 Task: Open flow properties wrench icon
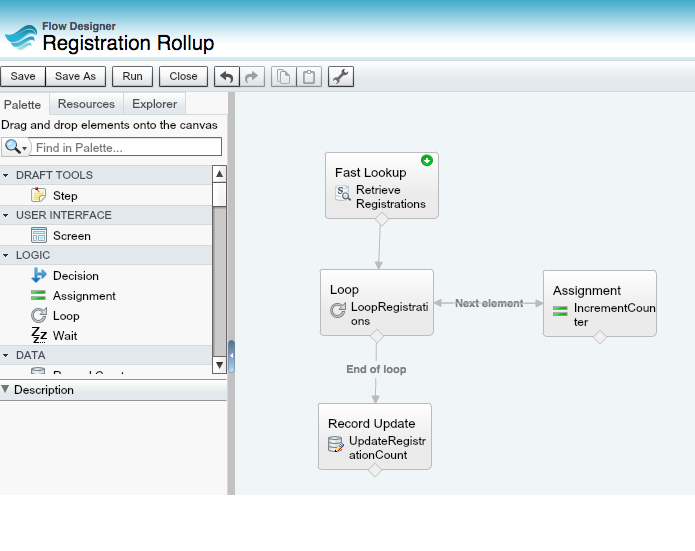tap(341, 77)
